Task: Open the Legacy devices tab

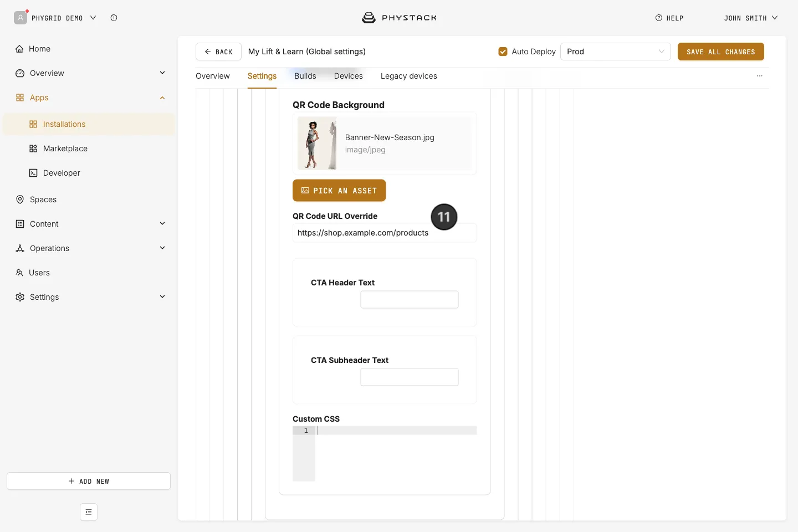Action: 409,76
